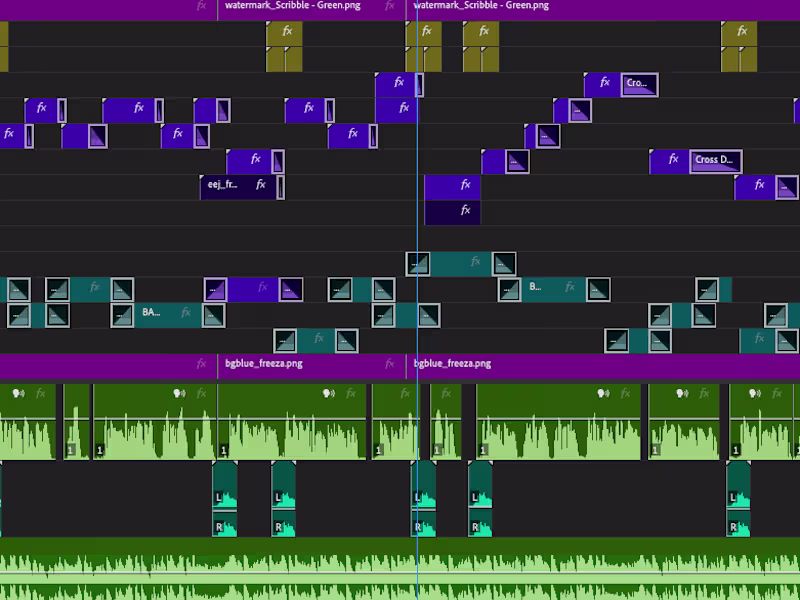Click the fx badge on the eej_fr clip
Viewport: 800px width, 600px height.
pyautogui.click(x=259, y=185)
